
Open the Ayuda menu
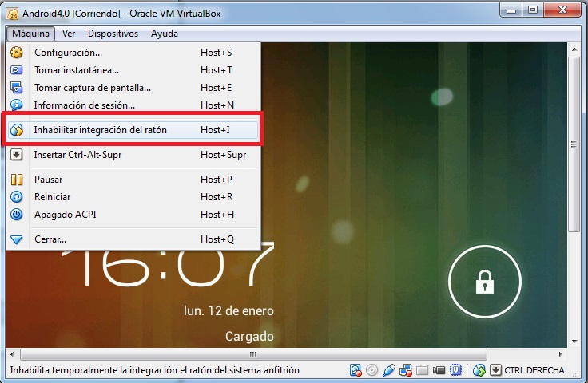click(x=165, y=34)
